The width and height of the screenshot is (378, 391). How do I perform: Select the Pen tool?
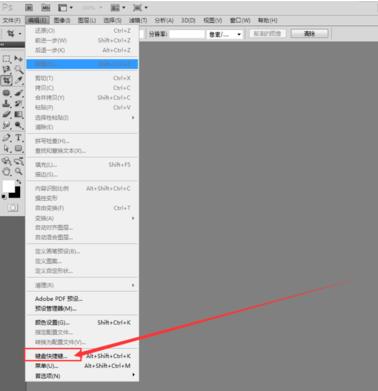pyautogui.click(x=6, y=138)
